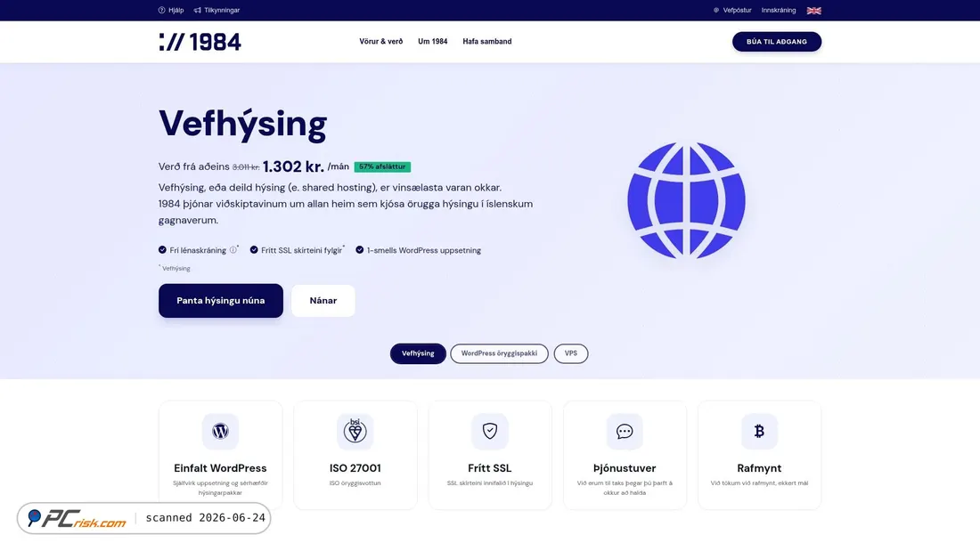Click the ISO 27001 heading
The width and height of the screenshot is (980, 551).
tap(355, 468)
